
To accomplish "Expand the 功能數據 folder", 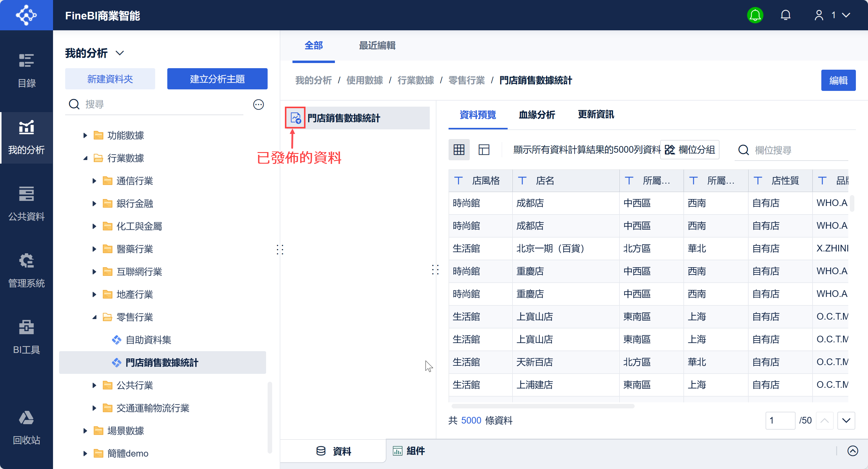I will pyautogui.click(x=85, y=135).
